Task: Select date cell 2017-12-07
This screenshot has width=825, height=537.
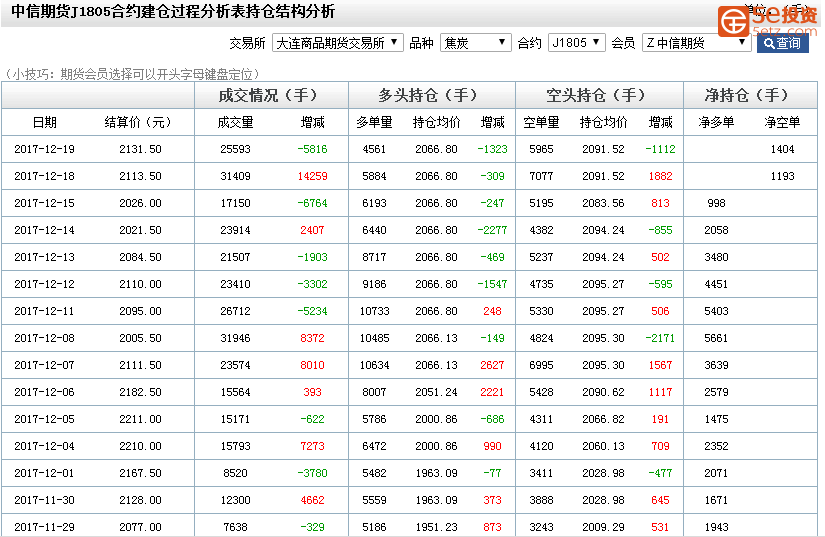Action: [44, 365]
